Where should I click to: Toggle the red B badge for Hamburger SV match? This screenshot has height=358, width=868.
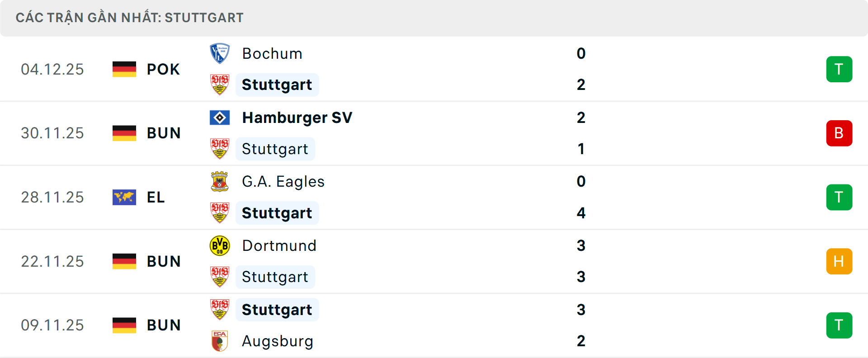click(x=840, y=133)
